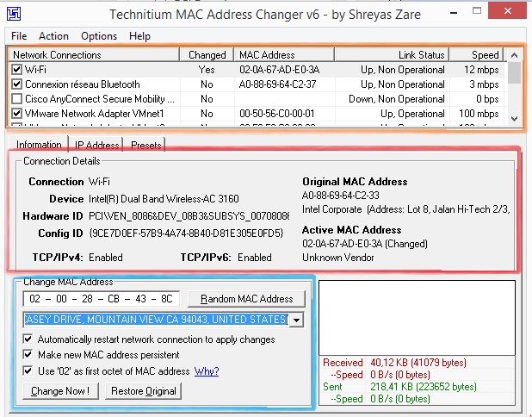Click the Unknown Vendor text
This screenshot has width=532, height=417.
[338, 258]
